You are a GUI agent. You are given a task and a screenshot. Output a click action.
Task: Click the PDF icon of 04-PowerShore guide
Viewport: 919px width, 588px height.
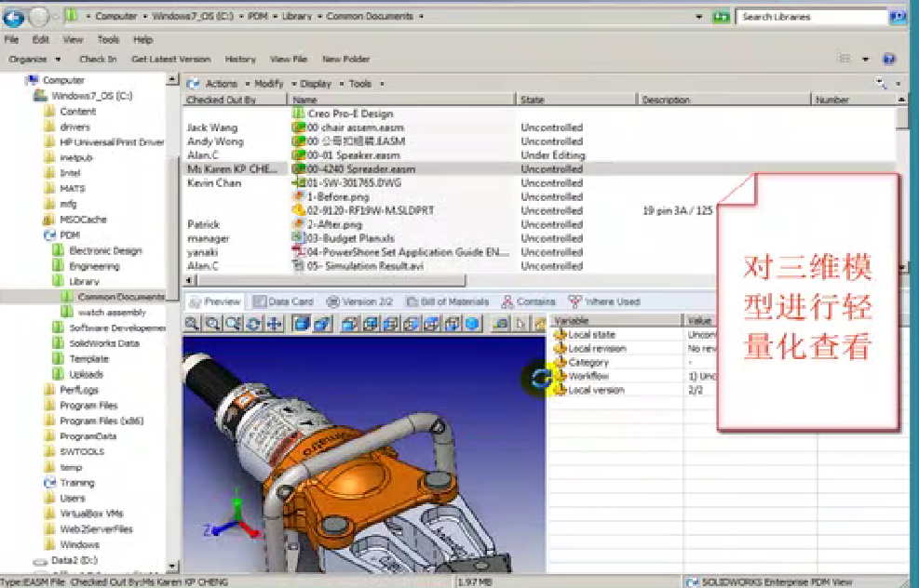tap(298, 252)
